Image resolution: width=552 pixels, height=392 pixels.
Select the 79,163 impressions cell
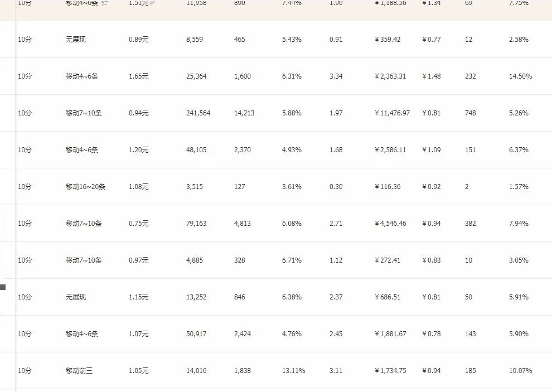click(x=196, y=224)
